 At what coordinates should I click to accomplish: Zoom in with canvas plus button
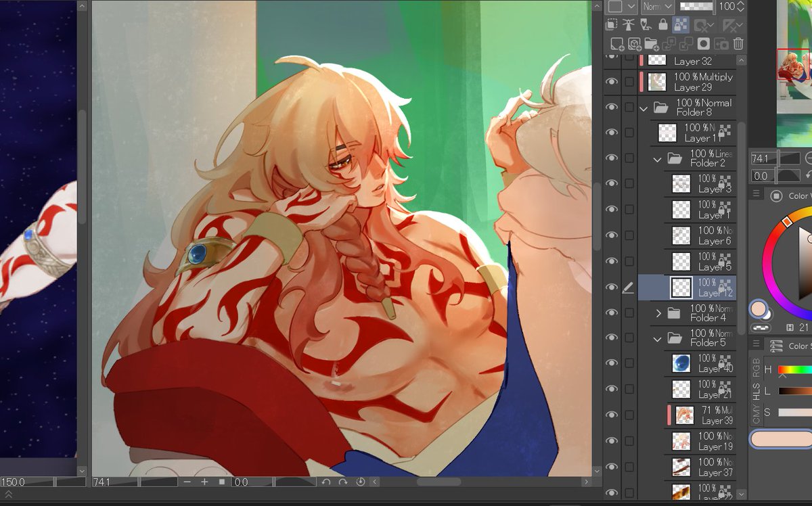[204, 482]
